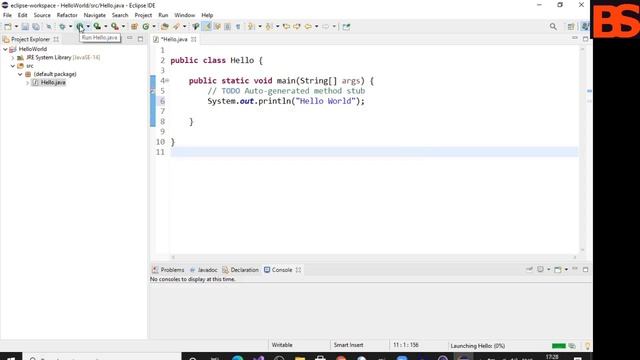Open the Help menu
Image resolution: width=640 pixels, height=360 pixels.
(207, 15)
